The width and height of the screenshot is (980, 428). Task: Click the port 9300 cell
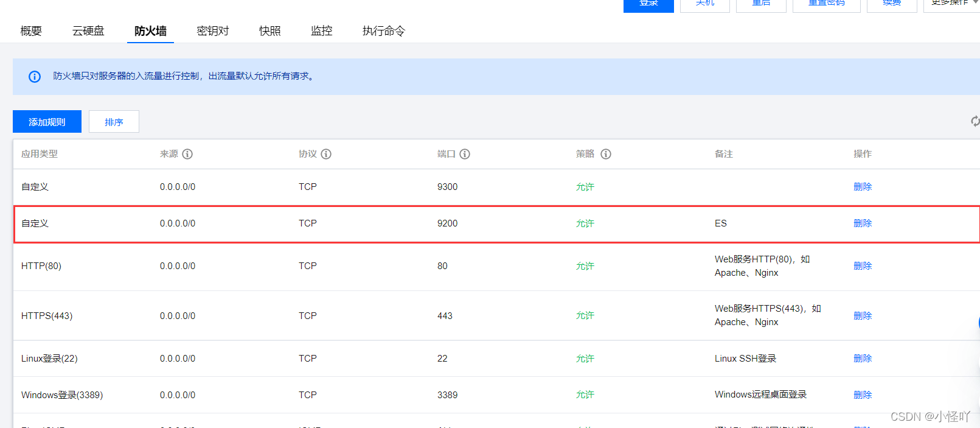(x=447, y=187)
